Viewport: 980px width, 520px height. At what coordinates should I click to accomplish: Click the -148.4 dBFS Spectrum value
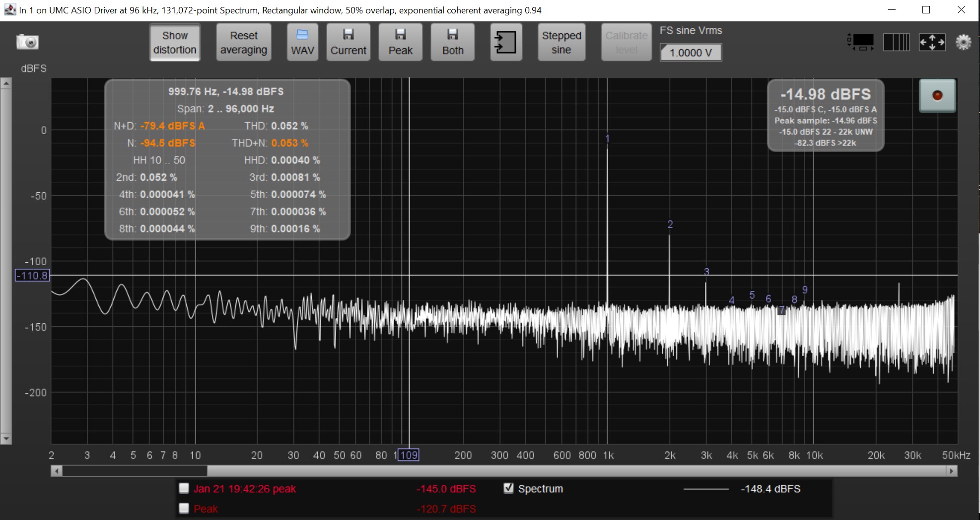(770, 489)
